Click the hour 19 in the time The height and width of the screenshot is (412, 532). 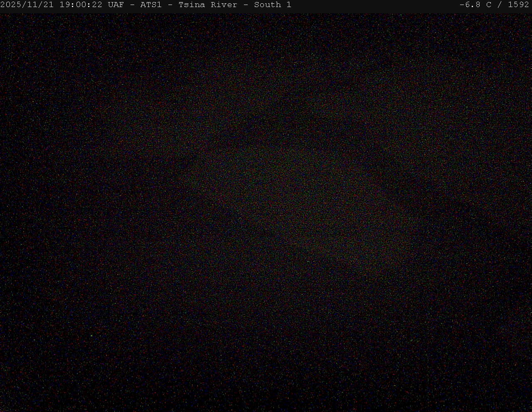click(x=65, y=5)
